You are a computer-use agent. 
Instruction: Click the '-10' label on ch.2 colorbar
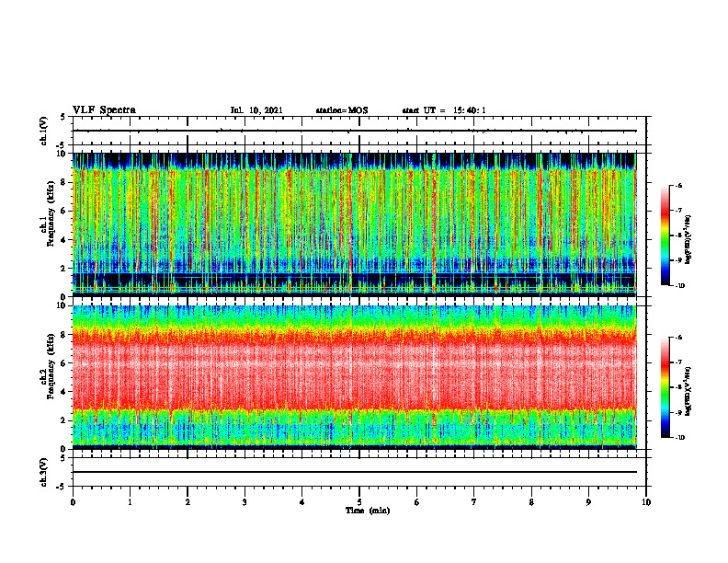[679, 438]
